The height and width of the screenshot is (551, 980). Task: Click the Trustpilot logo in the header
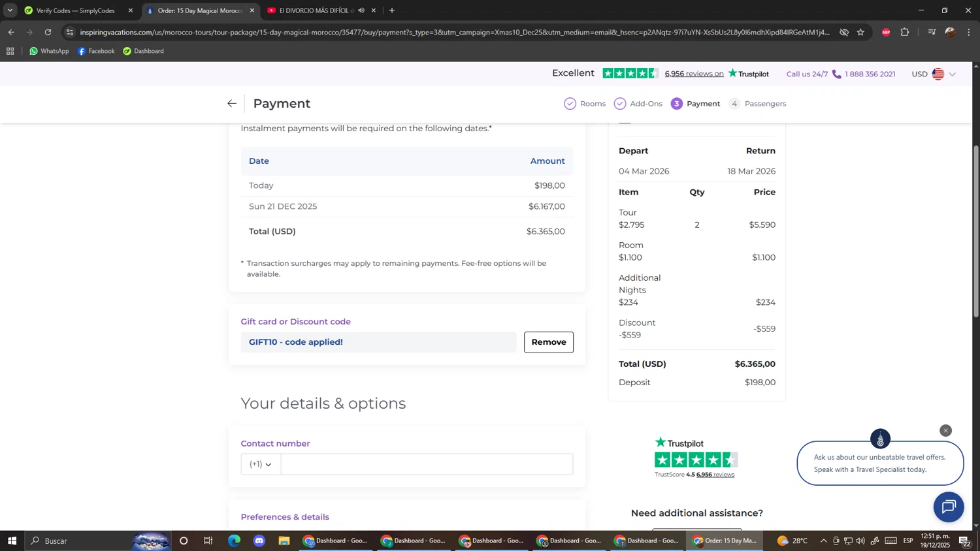(x=749, y=73)
